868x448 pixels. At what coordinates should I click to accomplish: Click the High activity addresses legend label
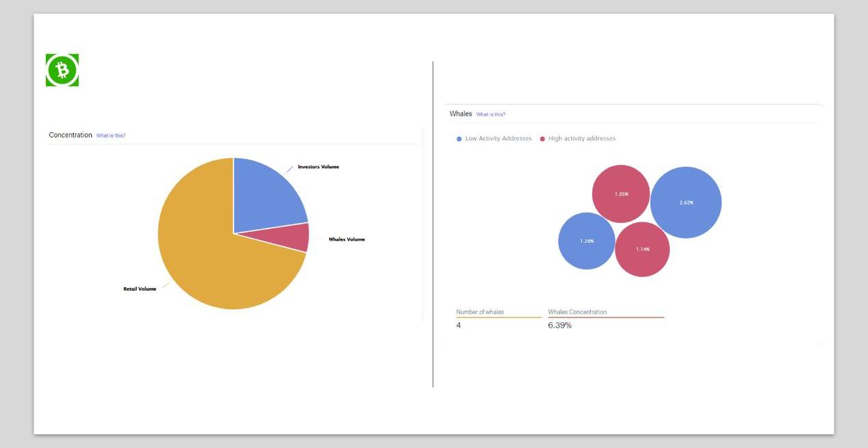click(582, 139)
